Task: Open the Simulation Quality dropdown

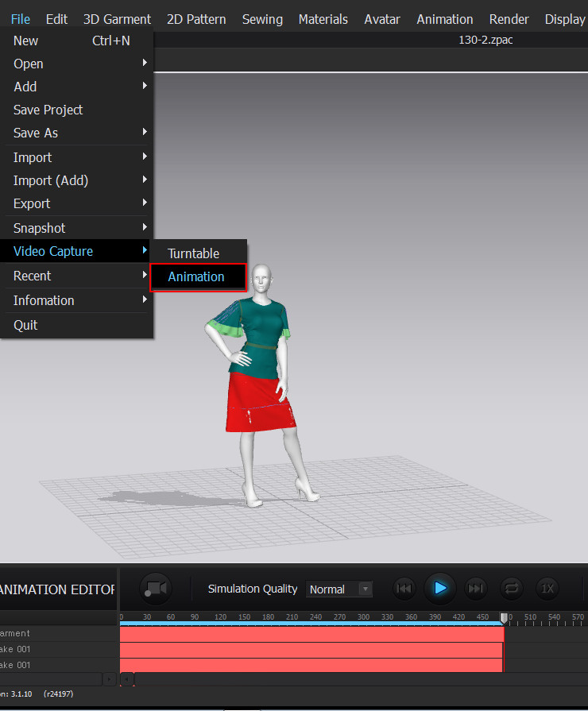Action: tap(339, 589)
